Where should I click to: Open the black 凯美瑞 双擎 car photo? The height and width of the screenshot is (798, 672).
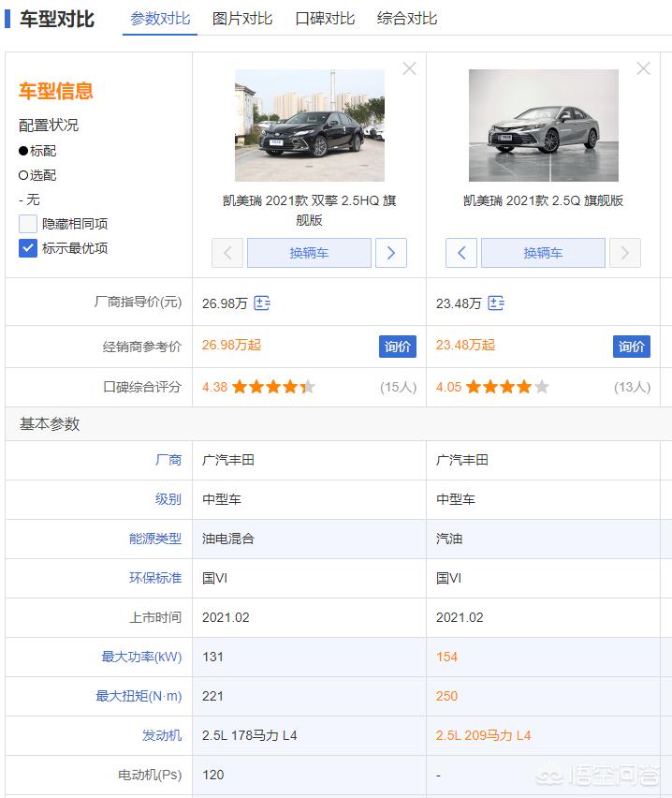(309, 126)
